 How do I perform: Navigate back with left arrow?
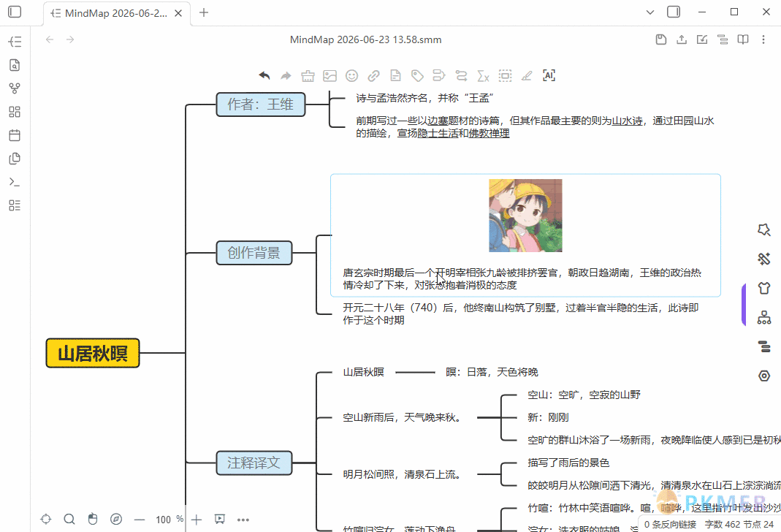[x=49, y=39]
